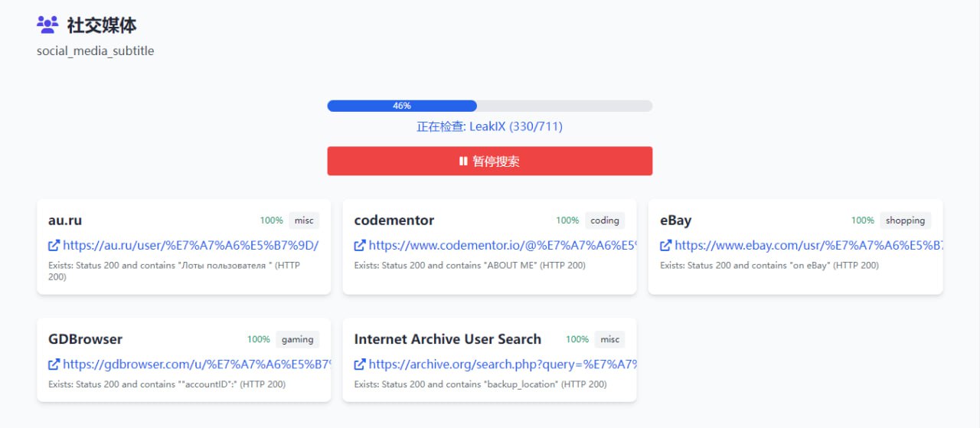Click the LeakIX checking status text
Screen dimensions: 980x428
(490, 126)
